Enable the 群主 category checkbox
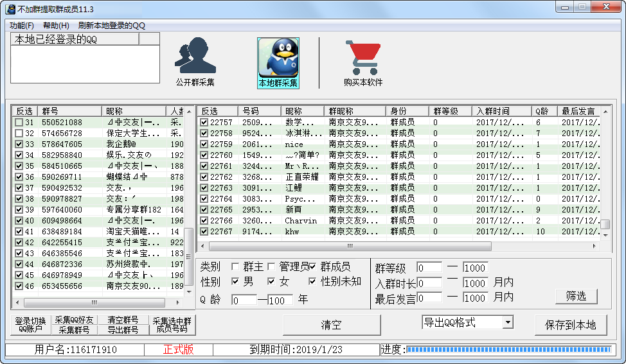Screen dimensions: 626x364 tap(235, 266)
